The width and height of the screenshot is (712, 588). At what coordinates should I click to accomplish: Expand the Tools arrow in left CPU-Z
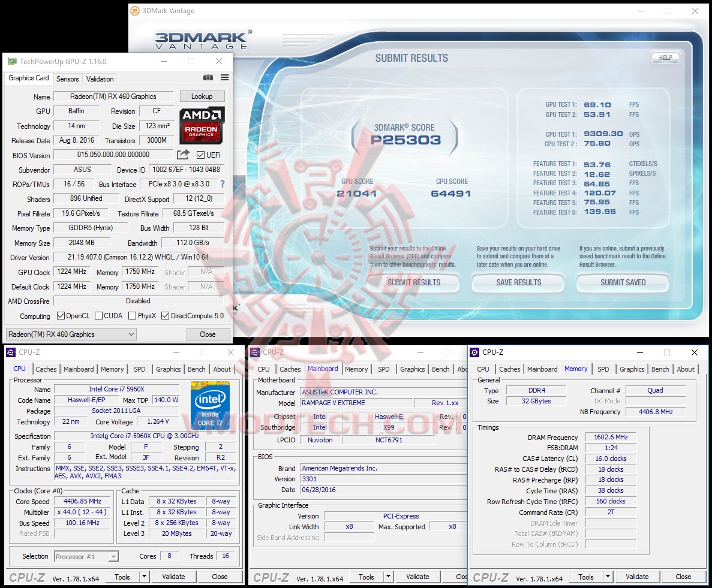pos(144,577)
